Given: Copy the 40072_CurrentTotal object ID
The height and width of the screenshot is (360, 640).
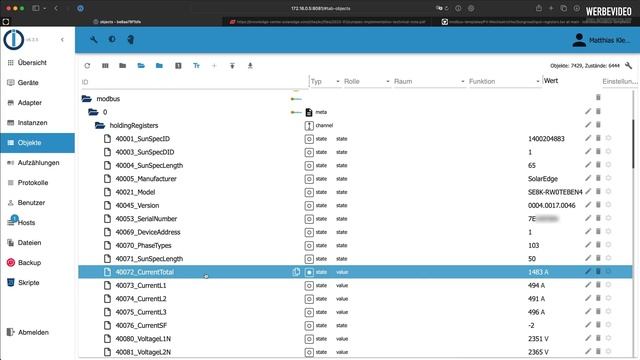Looking at the screenshot, I should [296, 272].
